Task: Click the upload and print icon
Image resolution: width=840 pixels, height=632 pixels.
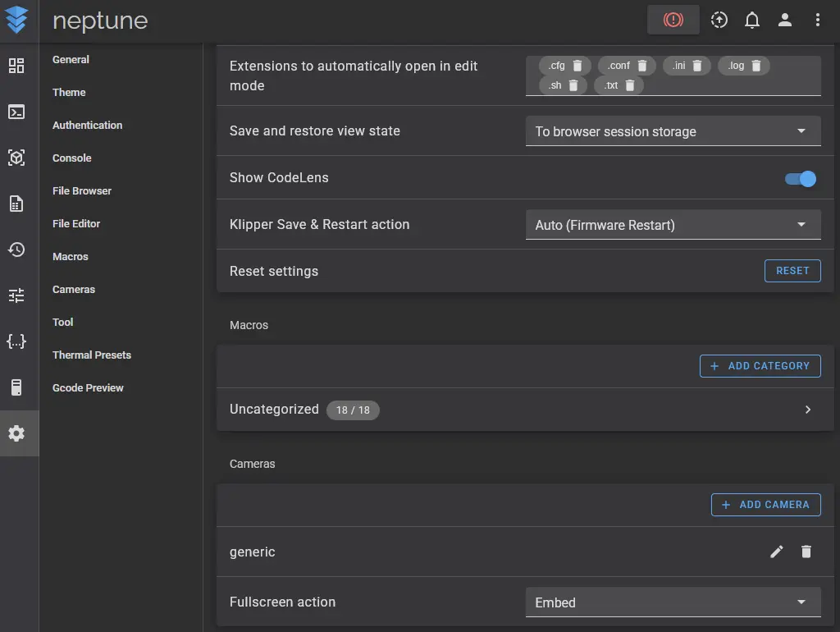Action: tap(719, 20)
